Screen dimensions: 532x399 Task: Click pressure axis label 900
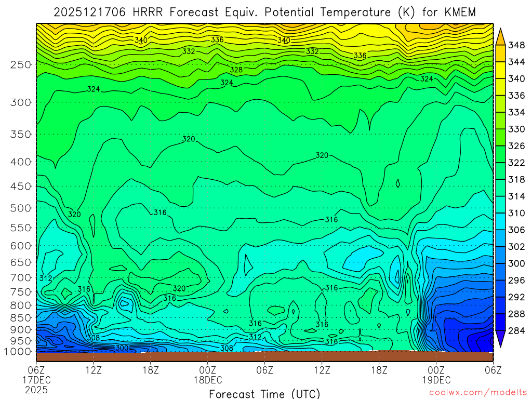pos(21,329)
